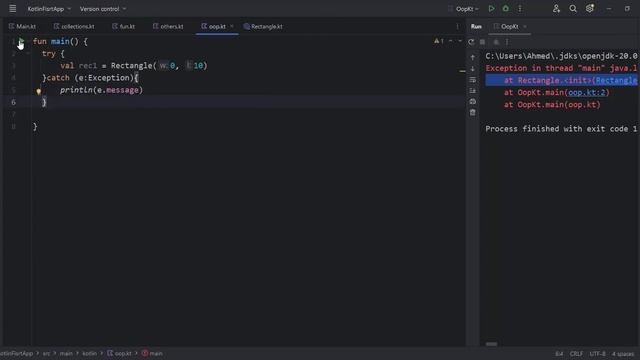Viewport: 640px width, 360px height.
Task: Click the error stripe mark in editor
Action: (x=462, y=71)
